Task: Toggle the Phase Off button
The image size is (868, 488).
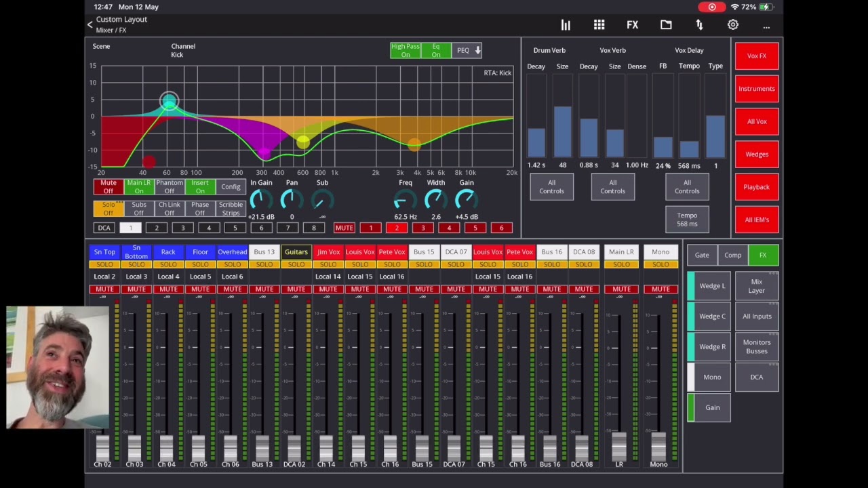Action: coord(200,209)
